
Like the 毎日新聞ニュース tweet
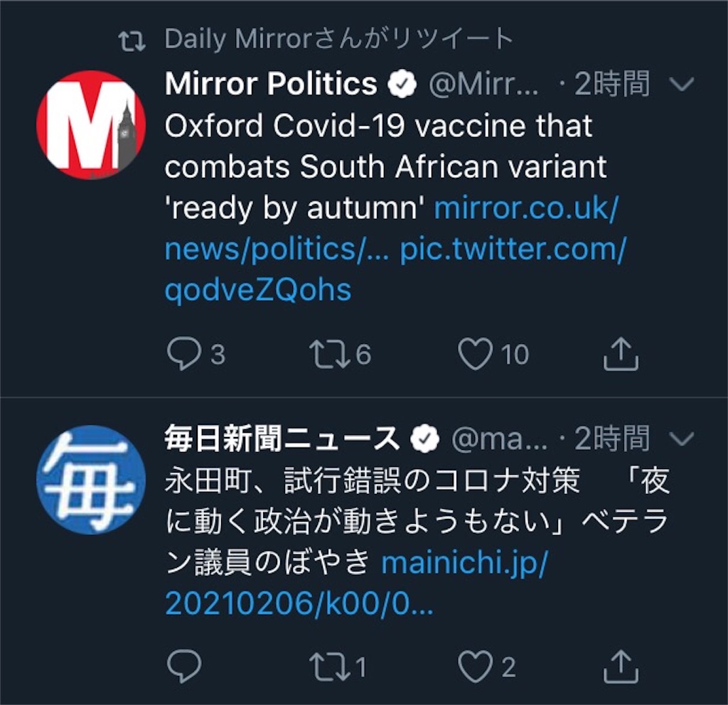coord(476,667)
